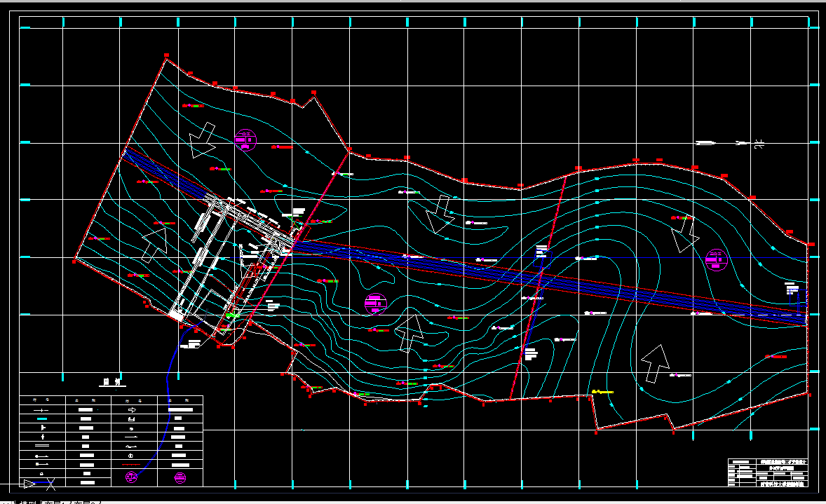Select the north arrow symbol in the drawing
Image resolution: width=826 pixels, height=504 pixels.
730,143
